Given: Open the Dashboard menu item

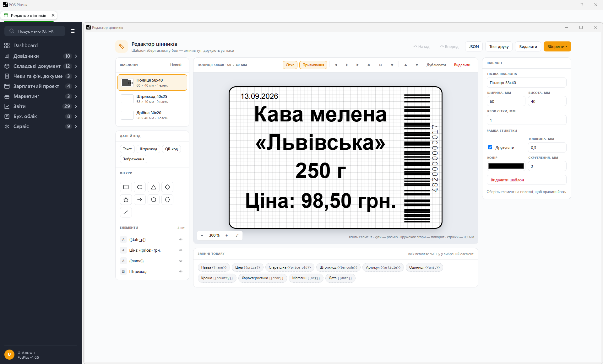Looking at the screenshot, I should click(x=41, y=45).
